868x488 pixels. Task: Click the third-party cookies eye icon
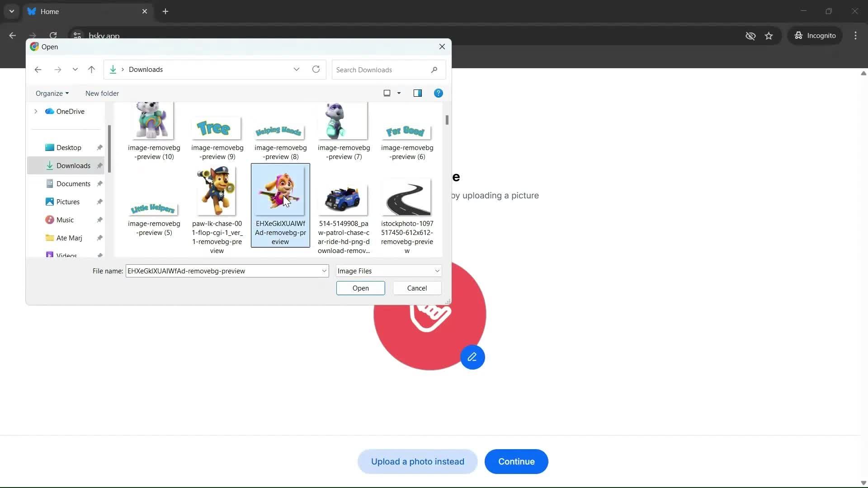coord(751,36)
